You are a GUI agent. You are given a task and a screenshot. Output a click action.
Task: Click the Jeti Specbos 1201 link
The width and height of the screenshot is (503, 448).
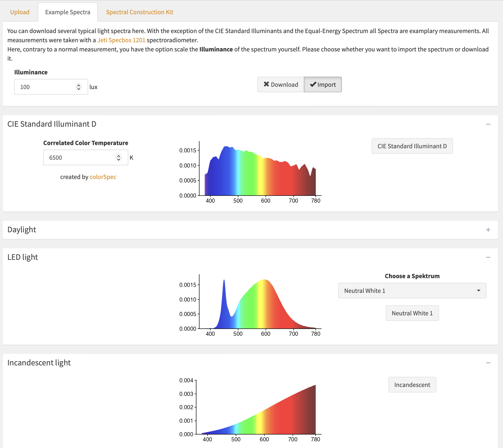pyautogui.click(x=121, y=40)
